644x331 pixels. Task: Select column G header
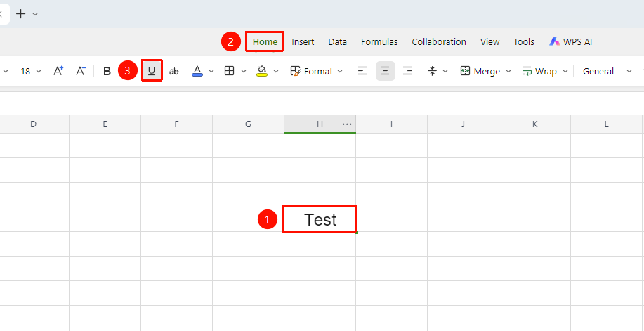point(248,124)
